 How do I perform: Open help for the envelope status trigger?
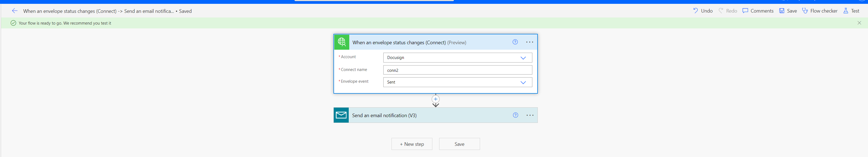pos(515,42)
